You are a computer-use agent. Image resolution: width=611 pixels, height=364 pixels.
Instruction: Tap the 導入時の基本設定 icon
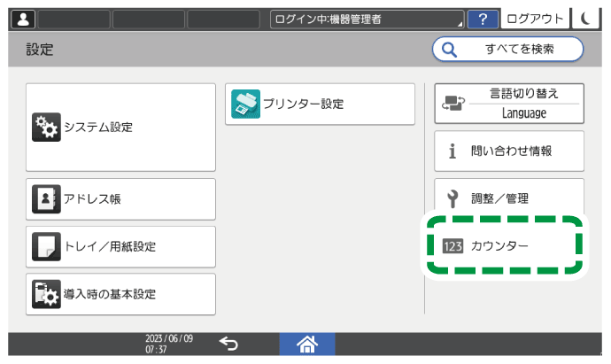pyautogui.click(x=46, y=294)
